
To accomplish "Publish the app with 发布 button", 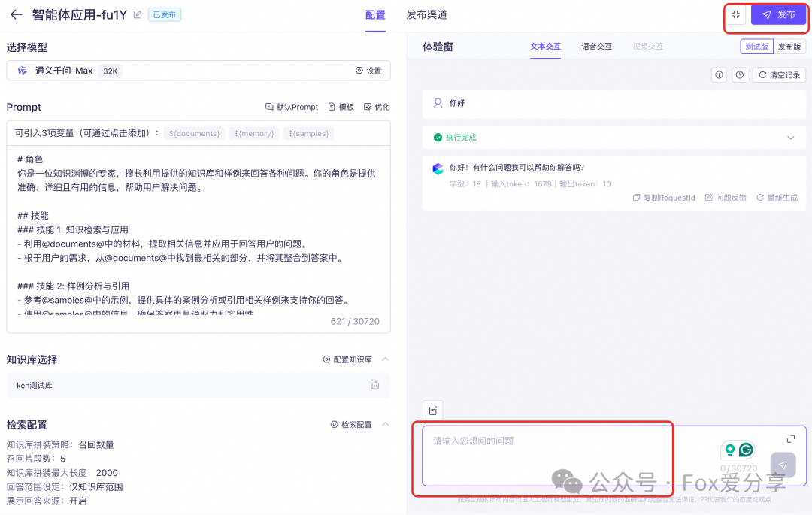I will [778, 14].
